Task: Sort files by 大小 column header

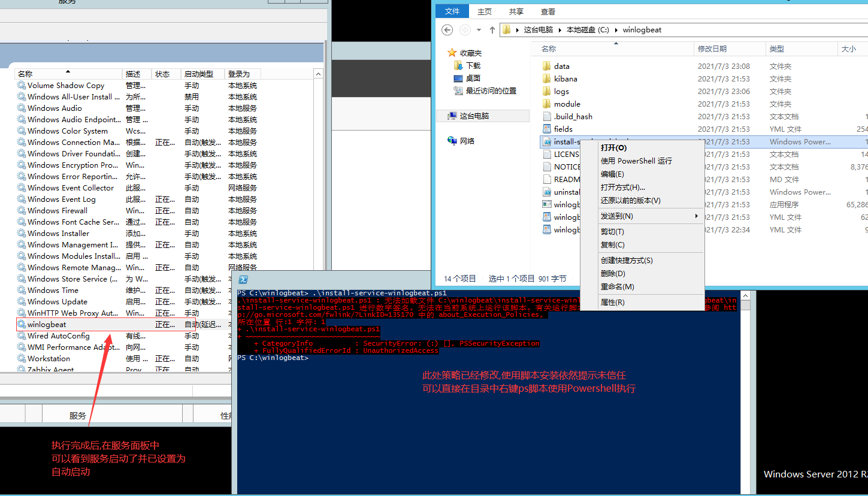Action: pyautogui.click(x=852, y=49)
